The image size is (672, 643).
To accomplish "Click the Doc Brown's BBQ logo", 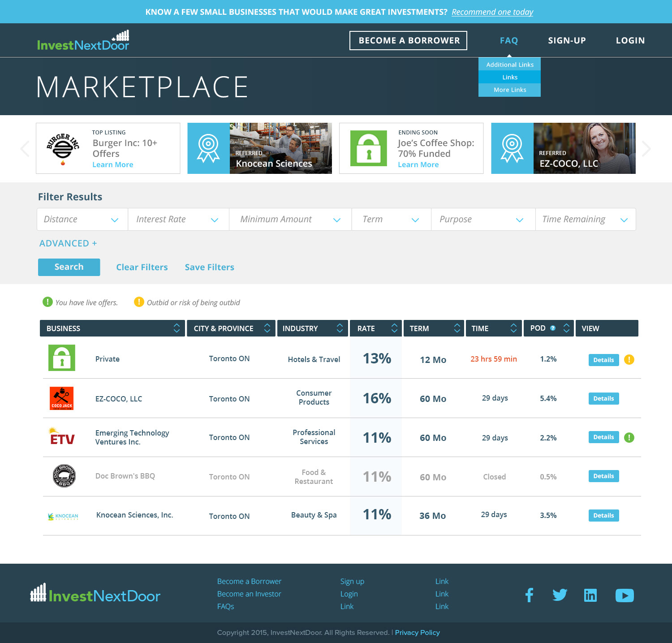I will click(x=64, y=476).
